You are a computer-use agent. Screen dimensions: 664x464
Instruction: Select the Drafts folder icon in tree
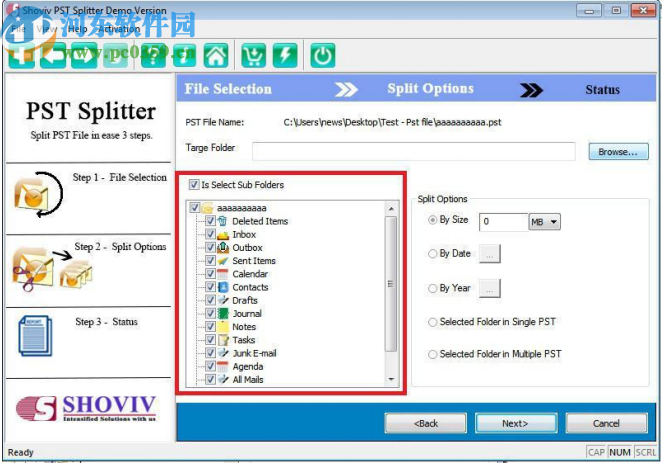(223, 300)
